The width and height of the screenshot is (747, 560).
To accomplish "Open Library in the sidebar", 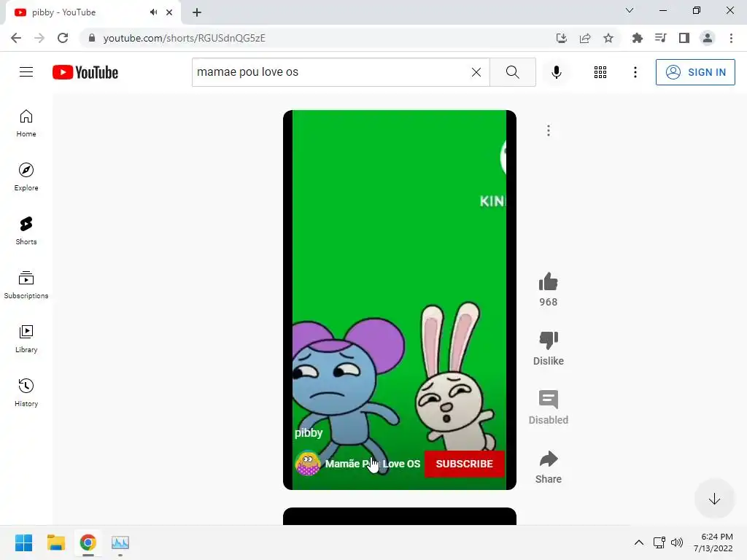I will (x=26, y=338).
